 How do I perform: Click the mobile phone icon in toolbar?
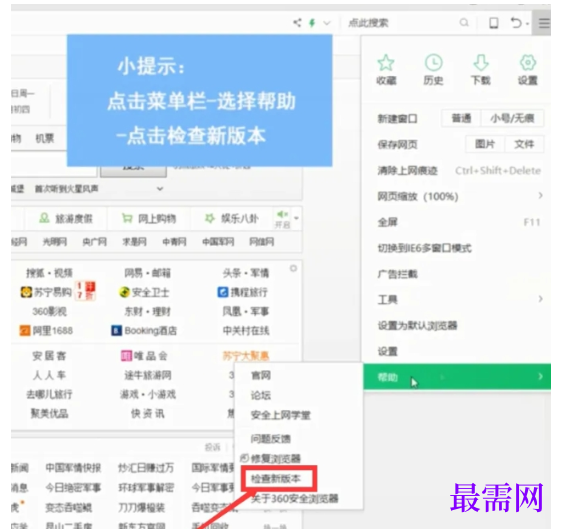coord(494,23)
